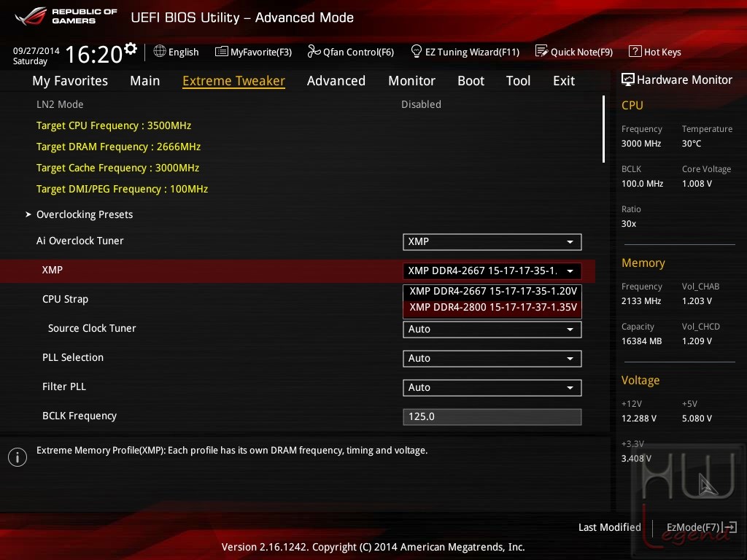Viewport: 747px width, 560px height.
Task: Click the Hardware Monitor screen icon
Action: [628, 79]
